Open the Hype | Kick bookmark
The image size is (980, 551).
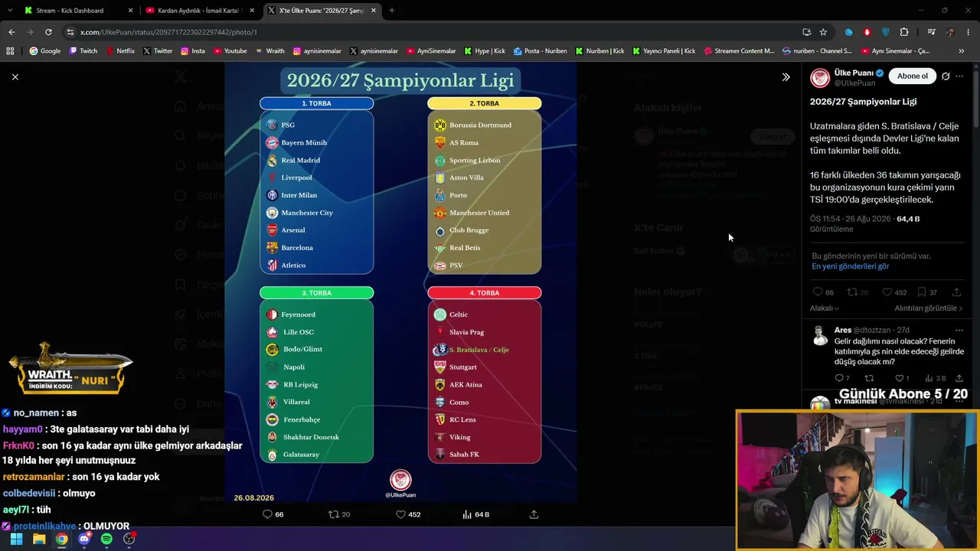[485, 51]
